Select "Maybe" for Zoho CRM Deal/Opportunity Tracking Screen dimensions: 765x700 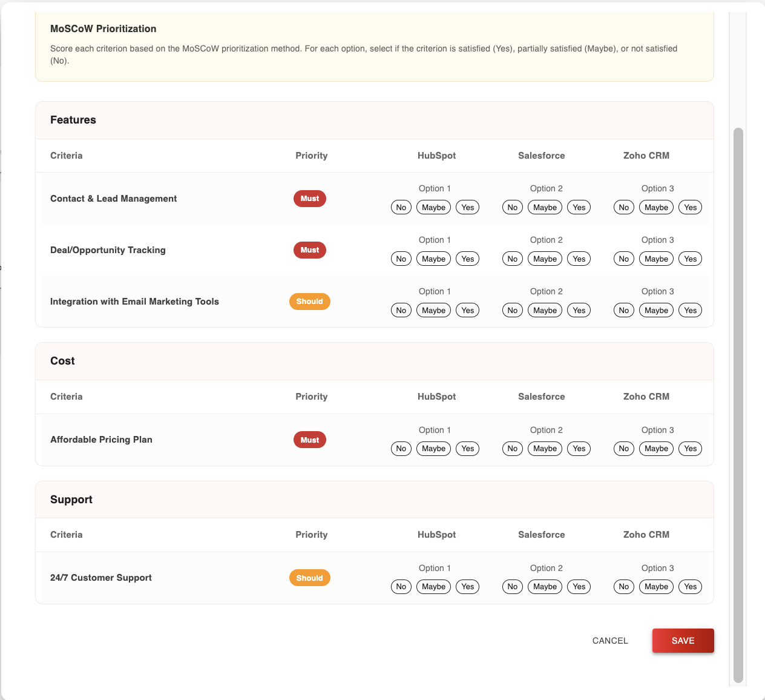pyautogui.click(x=656, y=259)
